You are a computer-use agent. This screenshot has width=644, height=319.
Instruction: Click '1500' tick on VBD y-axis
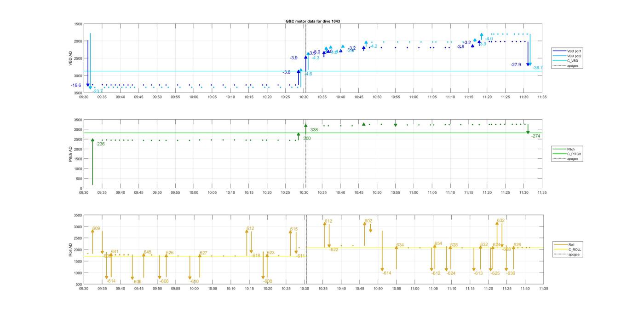78,24
